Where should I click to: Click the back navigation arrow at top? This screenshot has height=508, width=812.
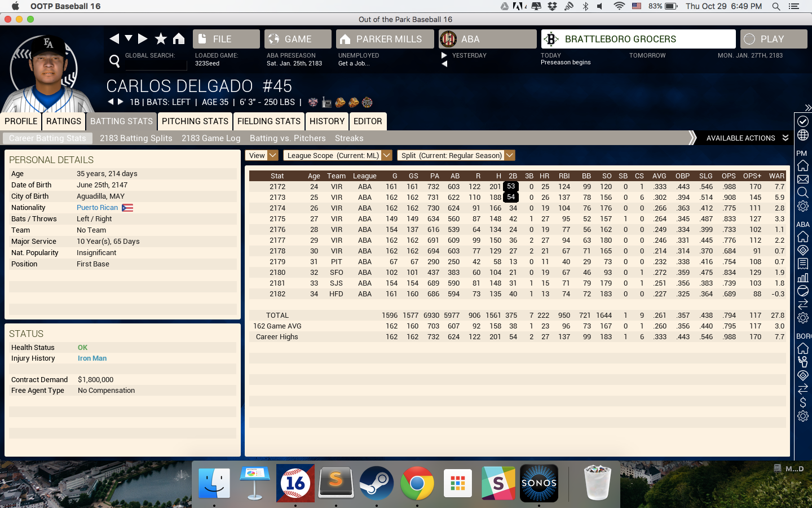pyautogui.click(x=114, y=38)
